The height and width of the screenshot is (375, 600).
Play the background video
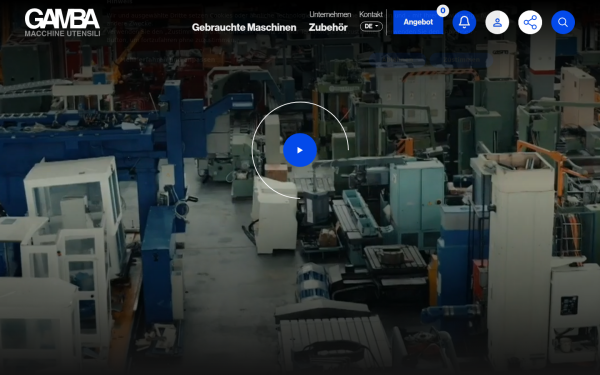coord(300,150)
